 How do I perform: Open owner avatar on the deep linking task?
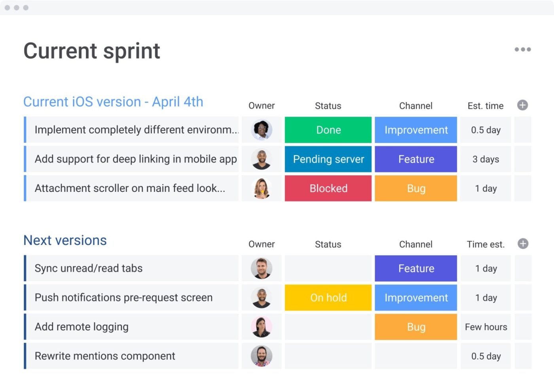click(261, 159)
